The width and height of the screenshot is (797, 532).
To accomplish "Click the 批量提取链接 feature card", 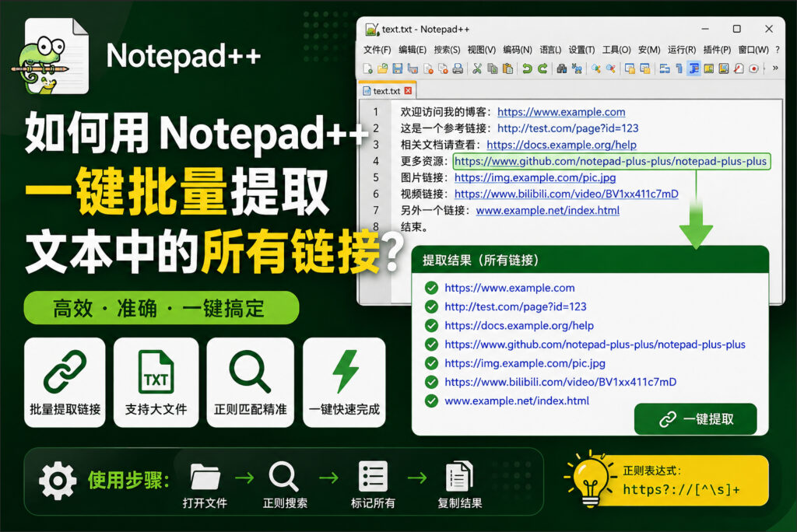I will click(65, 382).
